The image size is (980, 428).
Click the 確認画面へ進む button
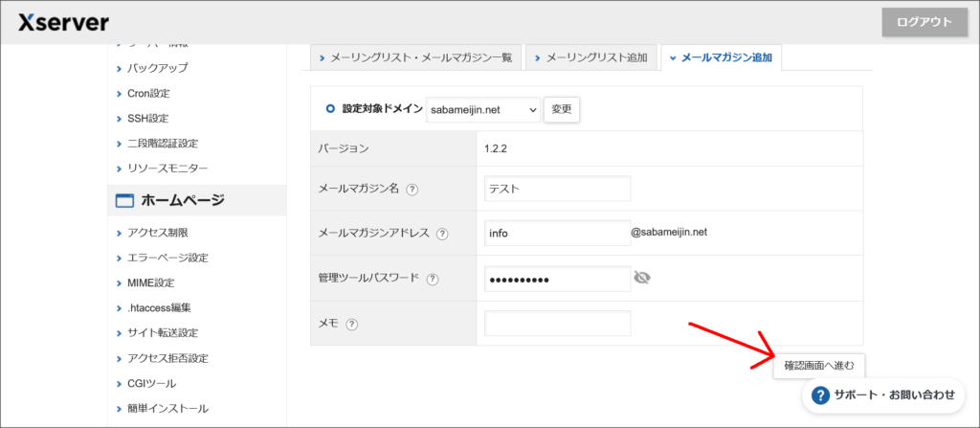point(819,366)
